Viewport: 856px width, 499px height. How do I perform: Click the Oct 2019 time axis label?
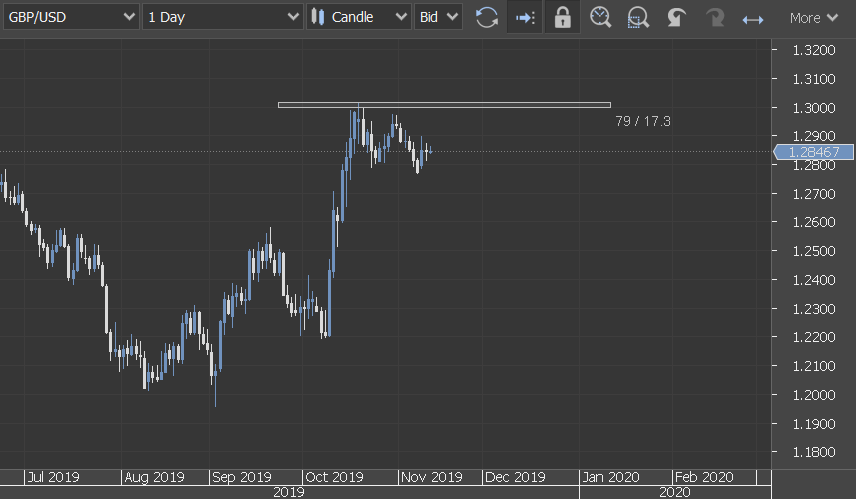coord(334,477)
